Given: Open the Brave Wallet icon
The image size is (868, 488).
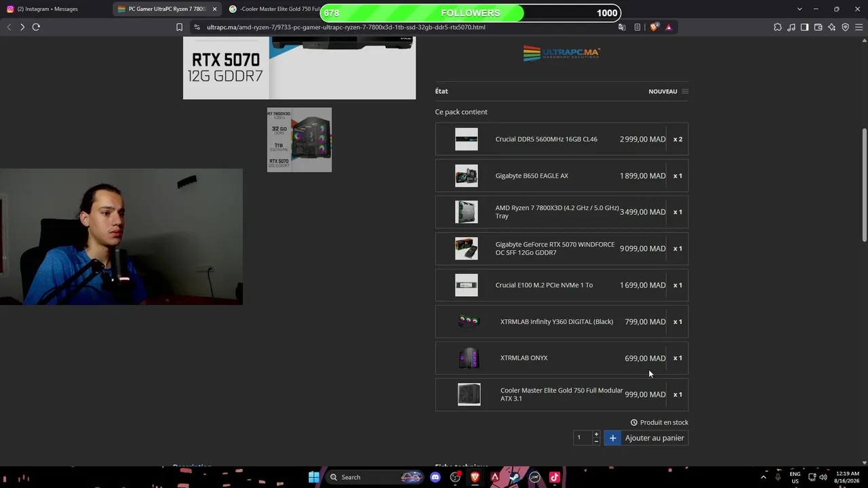Looking at the screenshot, I should point(818,27).
